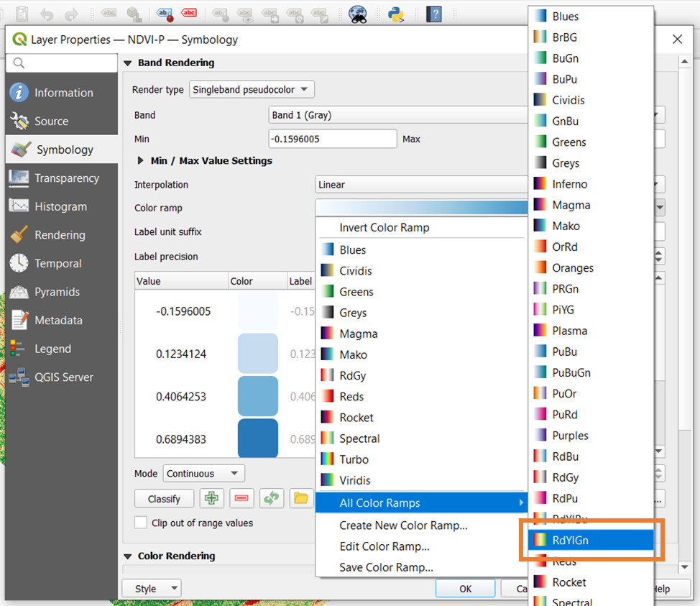Click the OK button

coord(465,589)
